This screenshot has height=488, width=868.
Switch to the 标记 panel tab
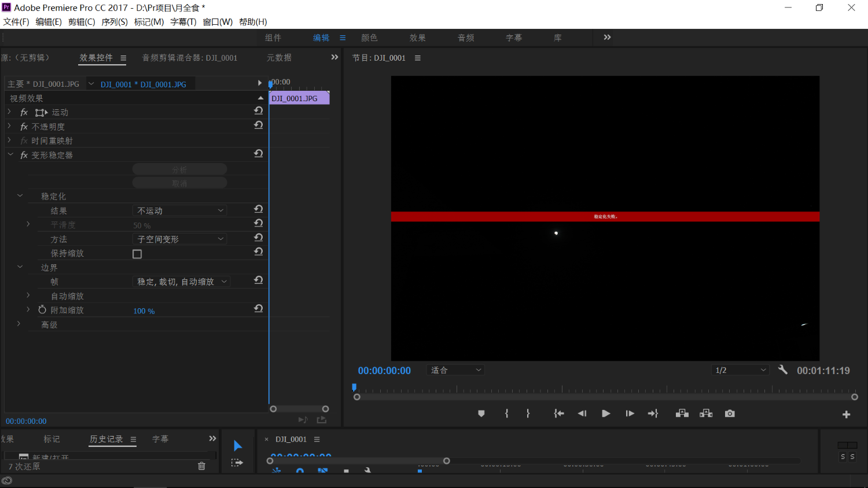(52, 439)
